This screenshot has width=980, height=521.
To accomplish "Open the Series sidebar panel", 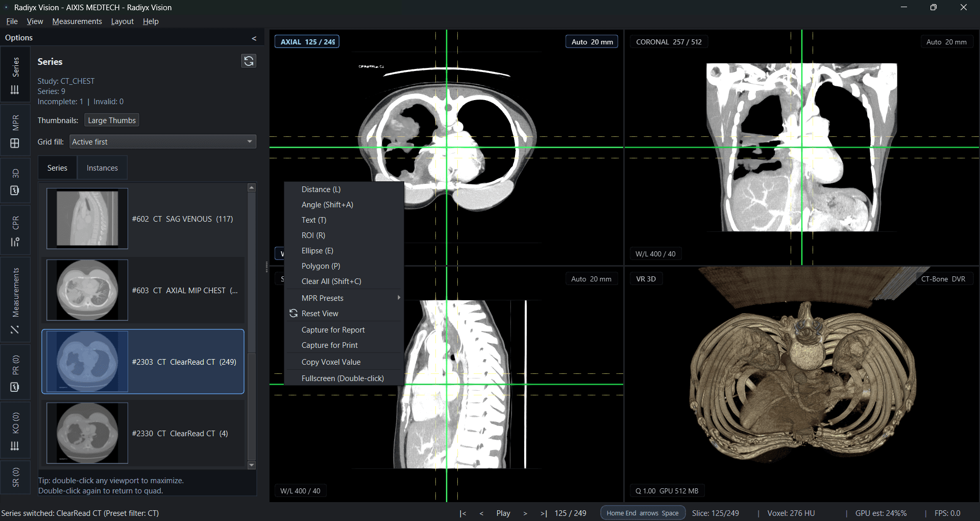I will 15,76.
